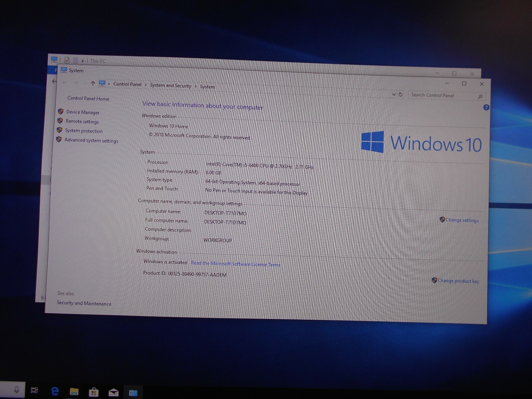Click the WORKGROUP value
This screenshot has width=532, height=399.
(x=217, y=240)
